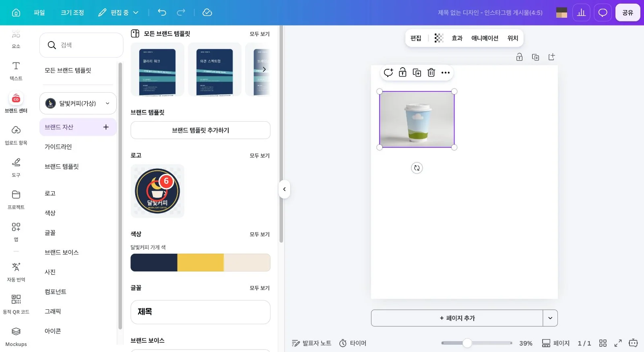Adjust the zoom slider handle
The width and height of the screenshot is (644, 352).
point(467,343)
